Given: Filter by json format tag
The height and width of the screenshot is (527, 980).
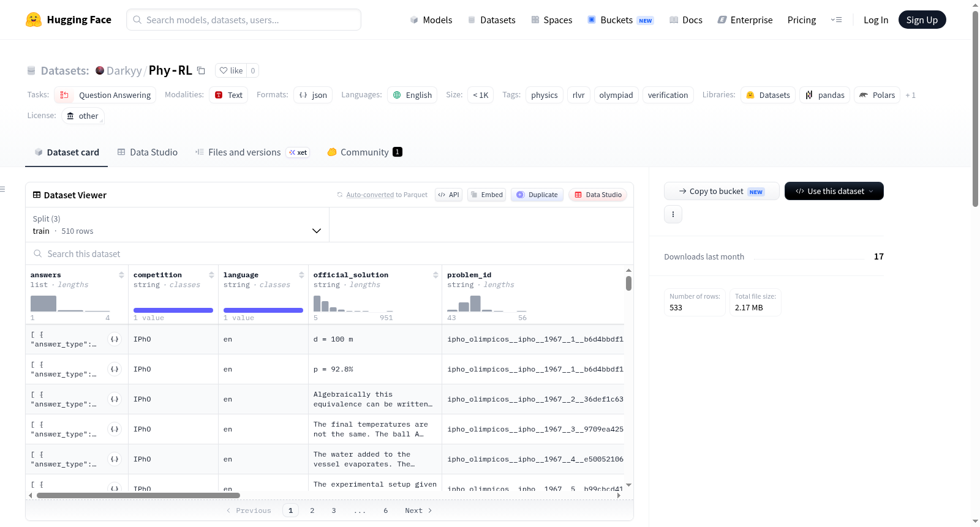Looking at the screenshot, I should (313, 95).
